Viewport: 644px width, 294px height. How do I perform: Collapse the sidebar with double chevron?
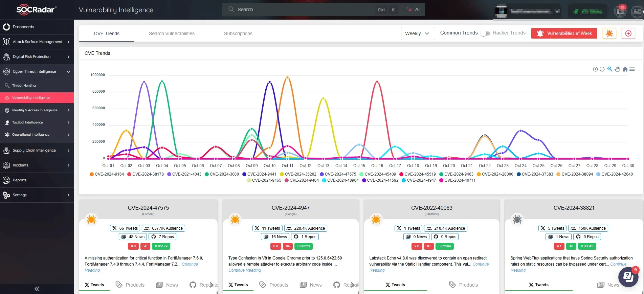coord(37,289)
